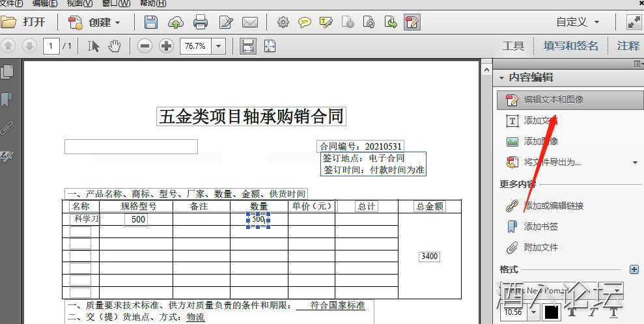Click the upload to cloud icon
The width and height of the screenshot is (644, 324).
click(x=176, y=23)
